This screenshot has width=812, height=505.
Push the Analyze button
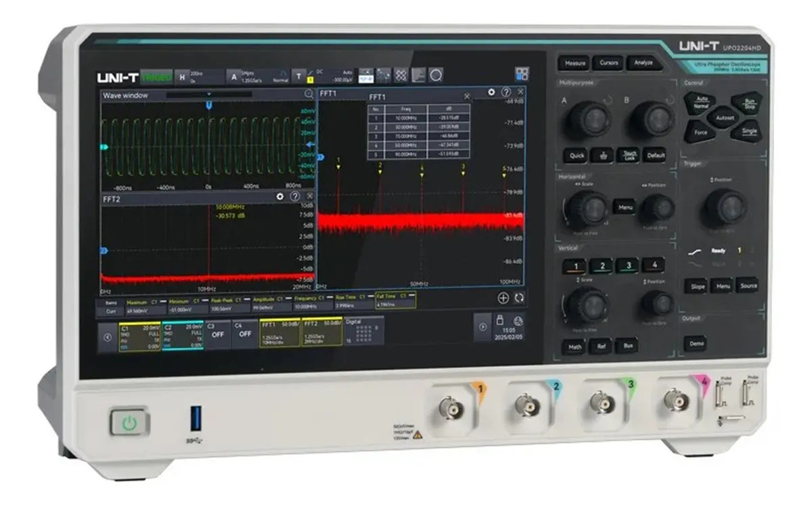coord(643,62)
